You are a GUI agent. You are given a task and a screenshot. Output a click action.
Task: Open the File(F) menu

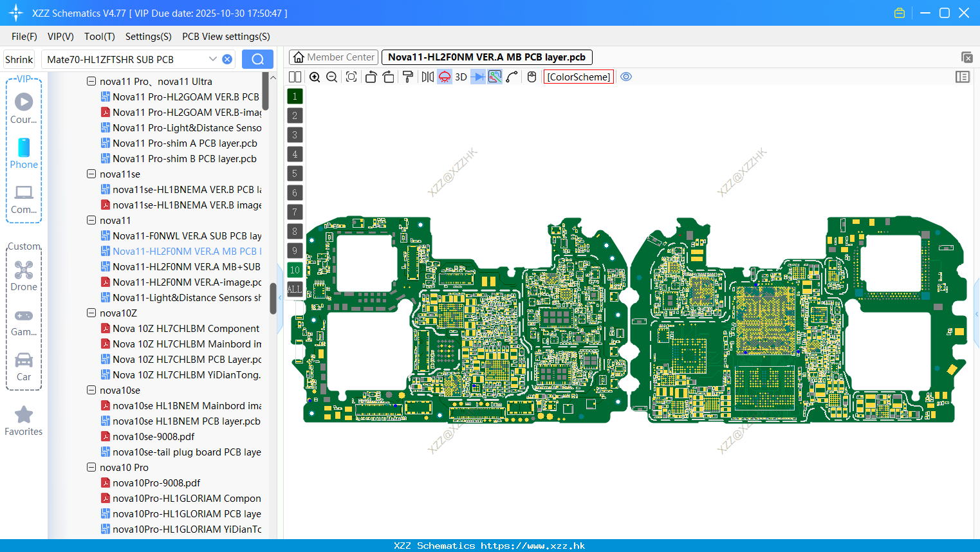pos(24,37)
